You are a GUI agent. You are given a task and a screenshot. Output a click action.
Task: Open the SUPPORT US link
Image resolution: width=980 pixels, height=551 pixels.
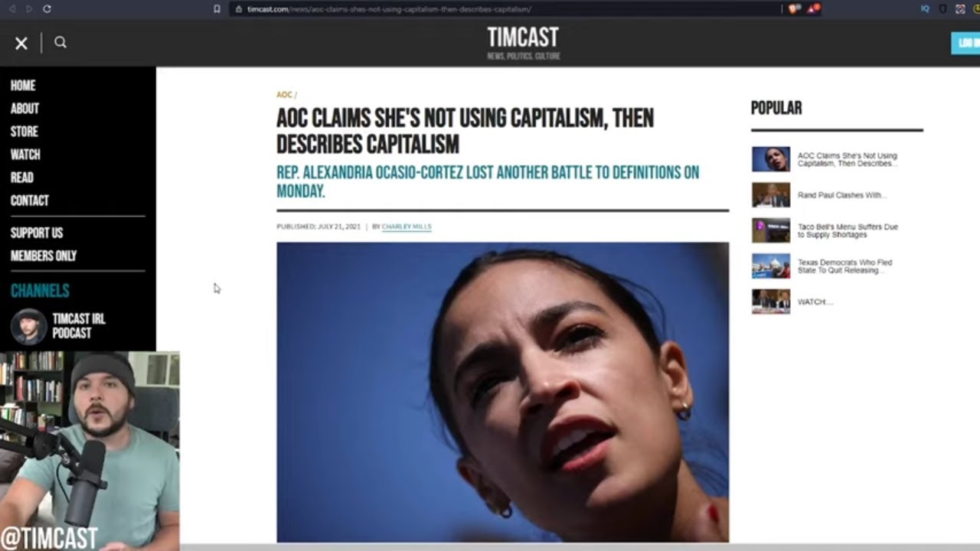coord(37,233)
